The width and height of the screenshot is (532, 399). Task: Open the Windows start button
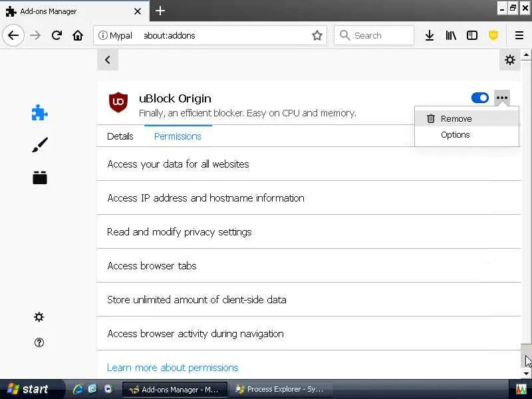click(x=31, y=389)
